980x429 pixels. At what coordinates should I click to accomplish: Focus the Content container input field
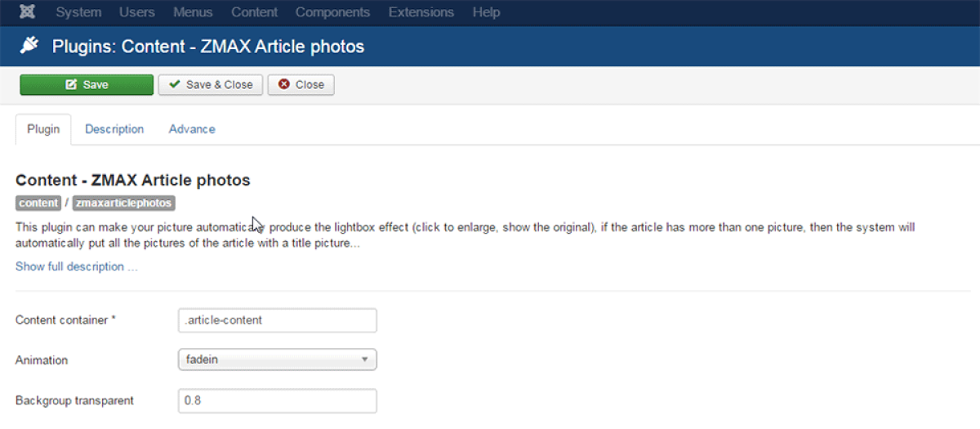click(x=277, y=320)
